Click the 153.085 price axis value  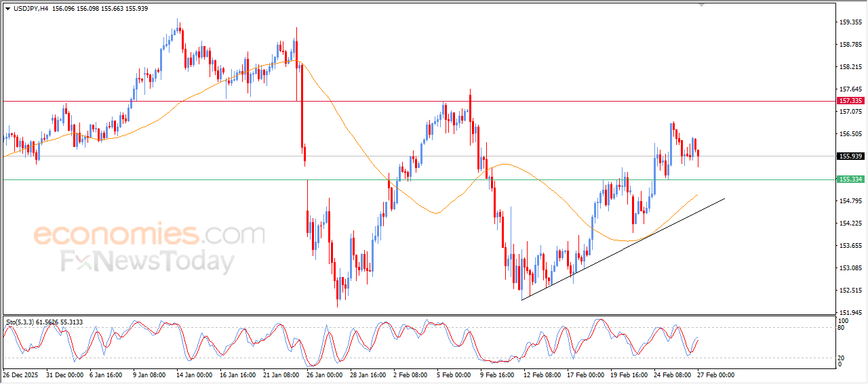pyautogui.click(x=850, y=268)
